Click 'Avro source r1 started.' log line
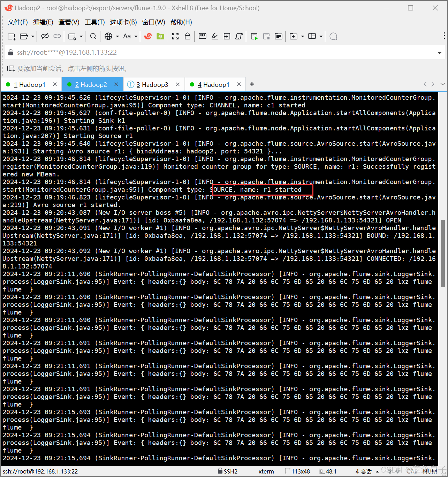Image resolution: width=448 pixels, height=477 pixels. point(77,205)
